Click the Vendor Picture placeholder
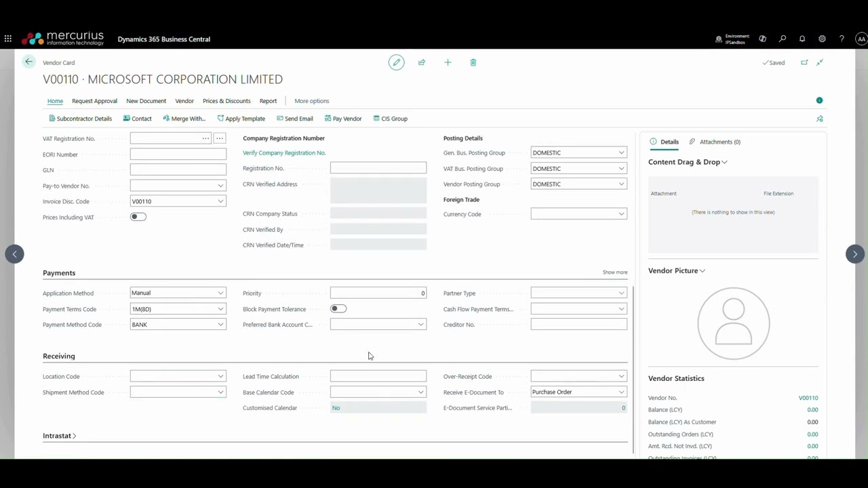This screenshot has height=488, width=868. click(734, 323)
